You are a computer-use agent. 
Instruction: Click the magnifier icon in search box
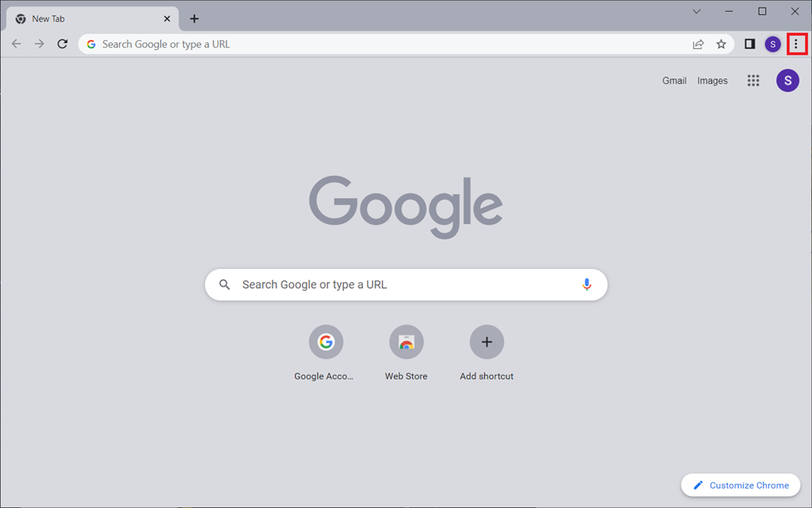pyautogui.click(x=224, y=284)
